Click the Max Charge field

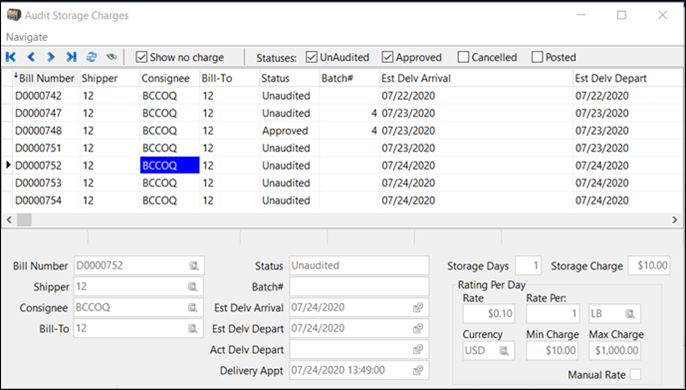(x=615, y=351)
